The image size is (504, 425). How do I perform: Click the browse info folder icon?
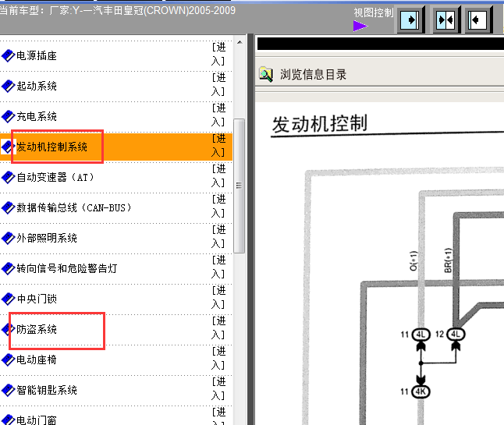click(x=266, y=75)
